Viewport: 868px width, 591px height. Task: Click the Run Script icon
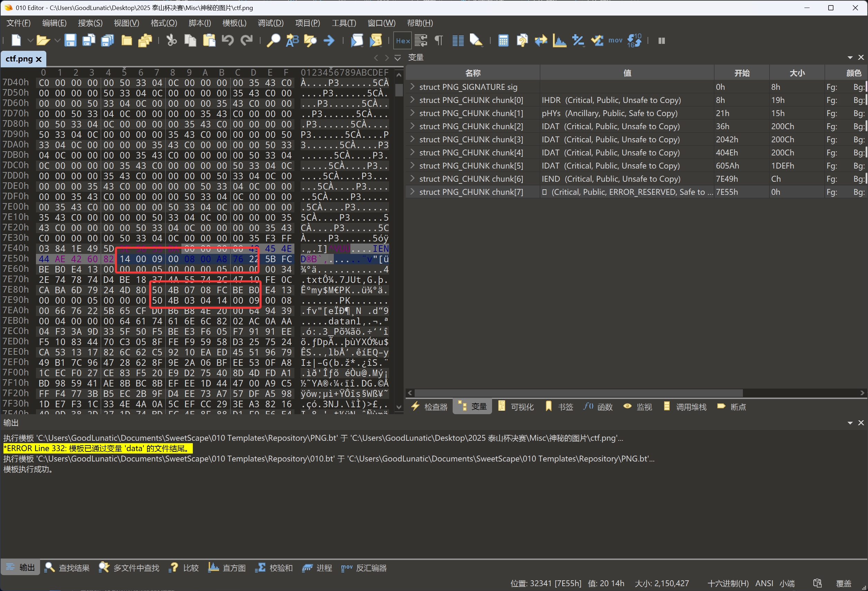tap(357, 40)
